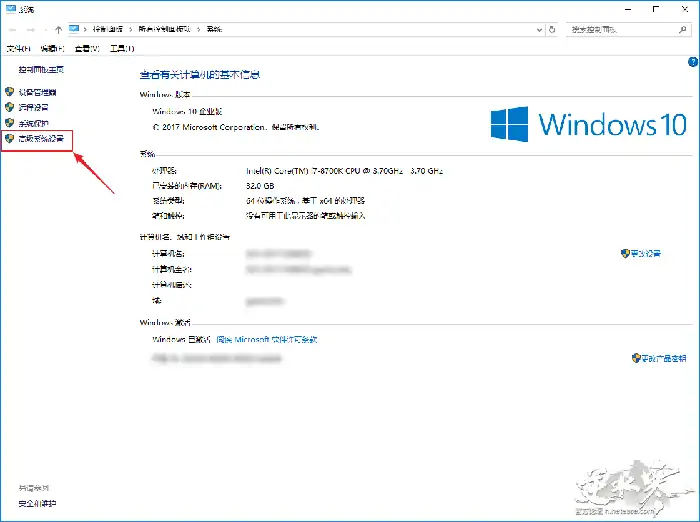Select the installed RAM value '32.0 GB'
The width and height of the screenshot is (700, 522).
260,186
